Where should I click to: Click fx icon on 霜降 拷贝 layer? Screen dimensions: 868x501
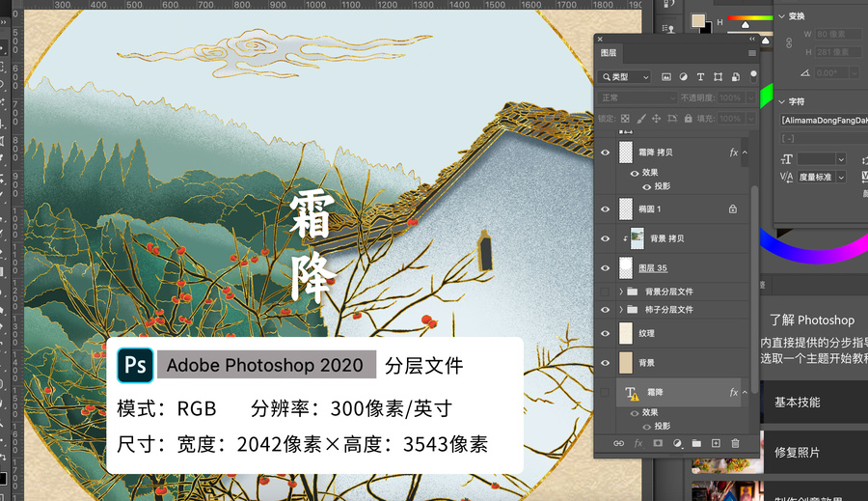click(734, 153)
